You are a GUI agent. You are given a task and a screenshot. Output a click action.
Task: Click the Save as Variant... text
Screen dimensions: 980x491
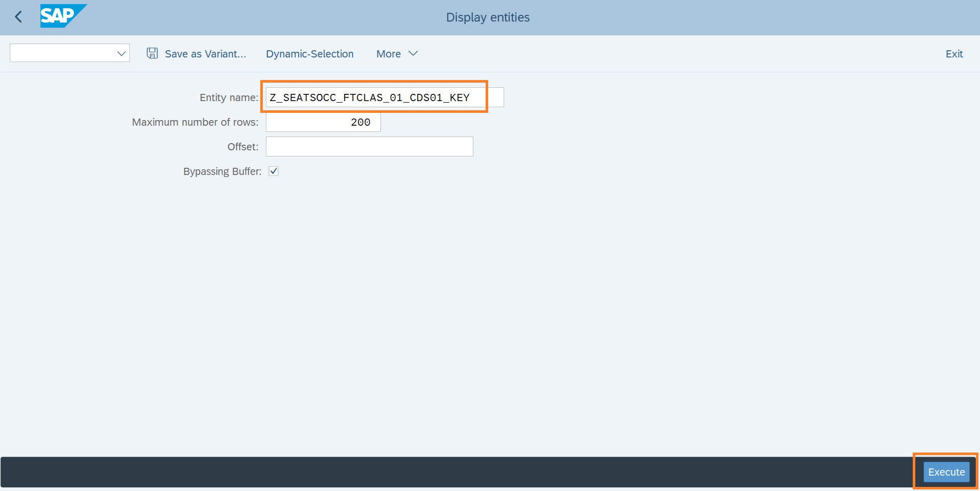click(205, 54)
